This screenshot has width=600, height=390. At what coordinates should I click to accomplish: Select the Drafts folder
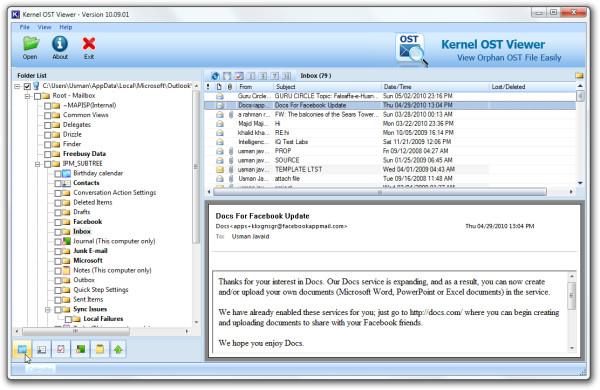(x=82, y=212)
